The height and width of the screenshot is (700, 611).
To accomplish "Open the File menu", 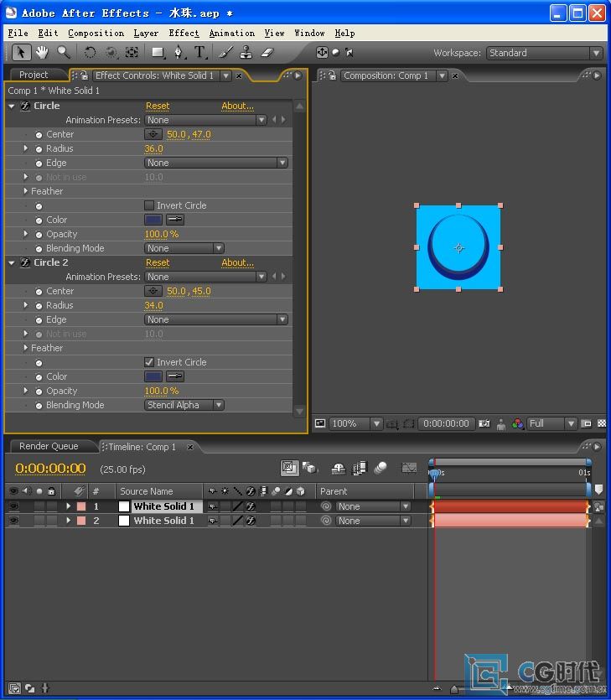I will tap(18, 33).
